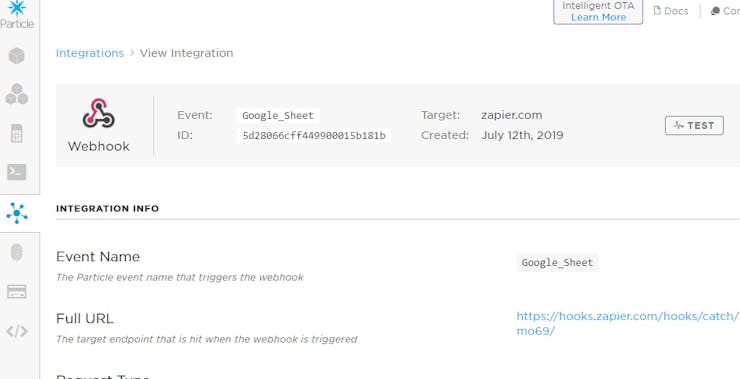Click the View Integration breadcrumb text
Viewport: 740px width, 379px height.
pyautogui.click(x=186, y=53)
